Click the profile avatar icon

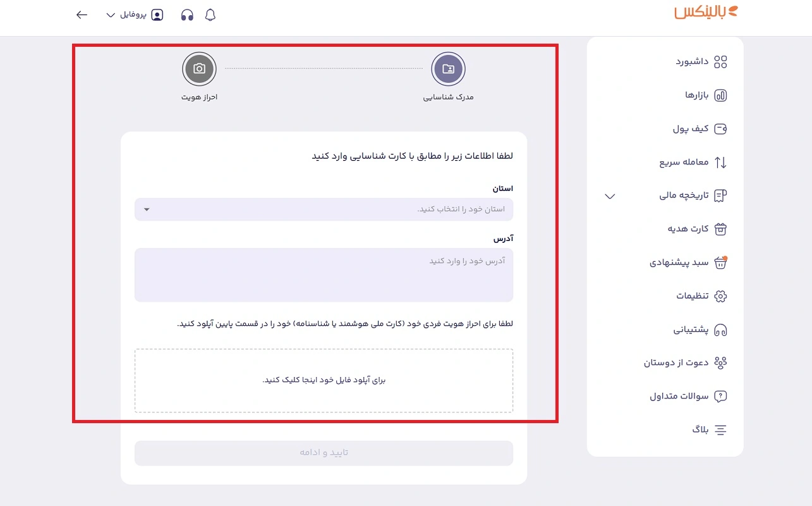(x=157, y=15)
